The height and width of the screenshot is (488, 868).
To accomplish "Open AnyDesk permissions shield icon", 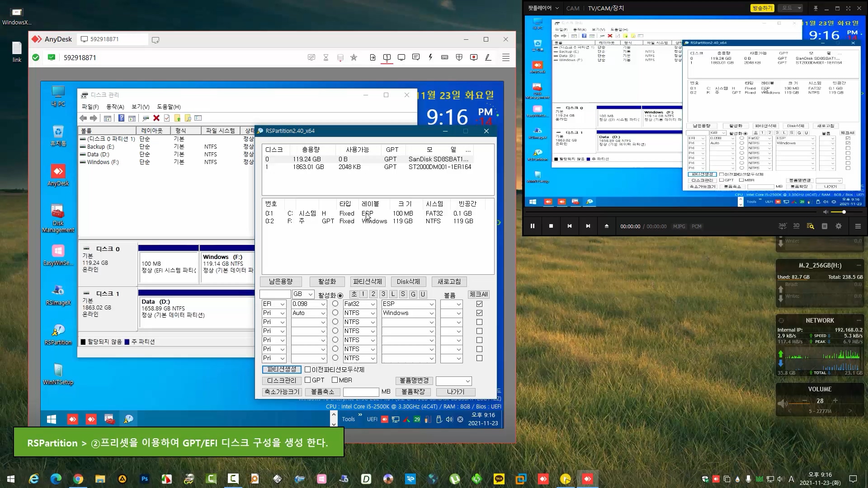I will point(459,57).
